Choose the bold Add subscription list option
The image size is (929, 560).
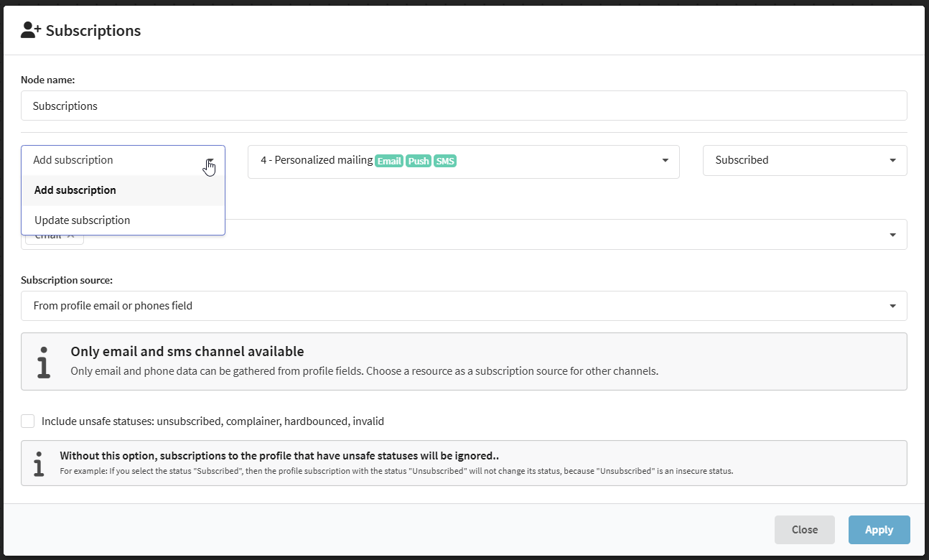(75, 190)
